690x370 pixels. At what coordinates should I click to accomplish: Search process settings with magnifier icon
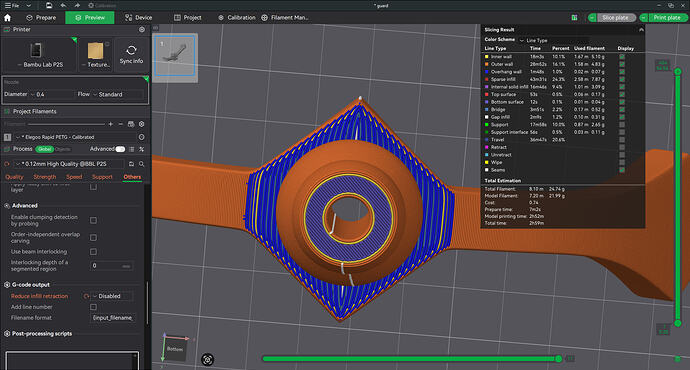[141, 164]
